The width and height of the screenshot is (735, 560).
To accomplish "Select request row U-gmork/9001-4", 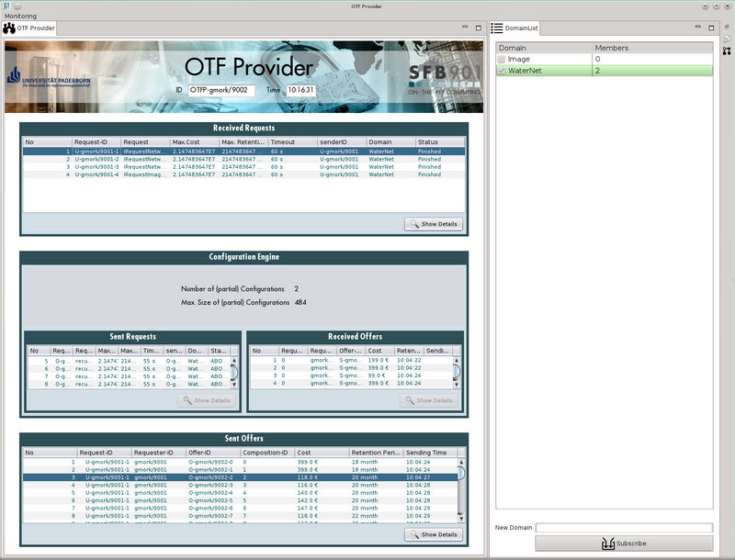I will pyautogui.click(x=243, y=174).
